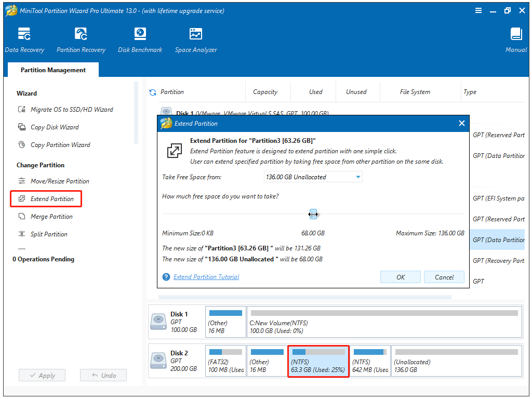Confirm with the OK button

tap(400, 277)
